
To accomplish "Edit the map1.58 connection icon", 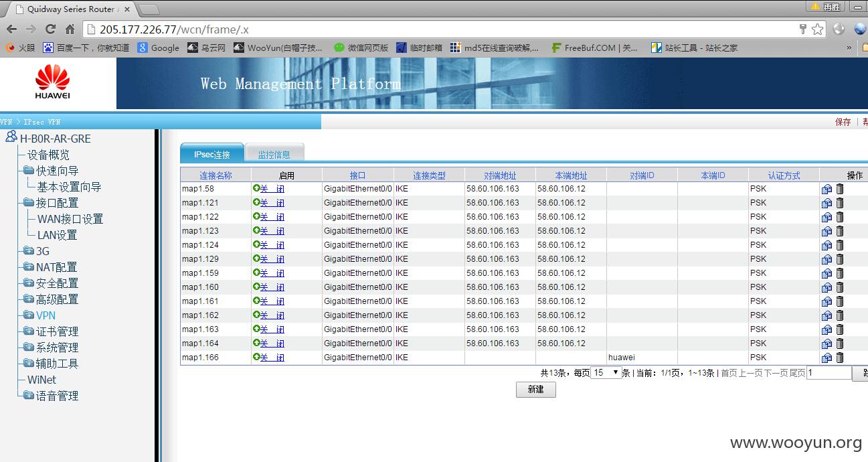I will 827,189.
